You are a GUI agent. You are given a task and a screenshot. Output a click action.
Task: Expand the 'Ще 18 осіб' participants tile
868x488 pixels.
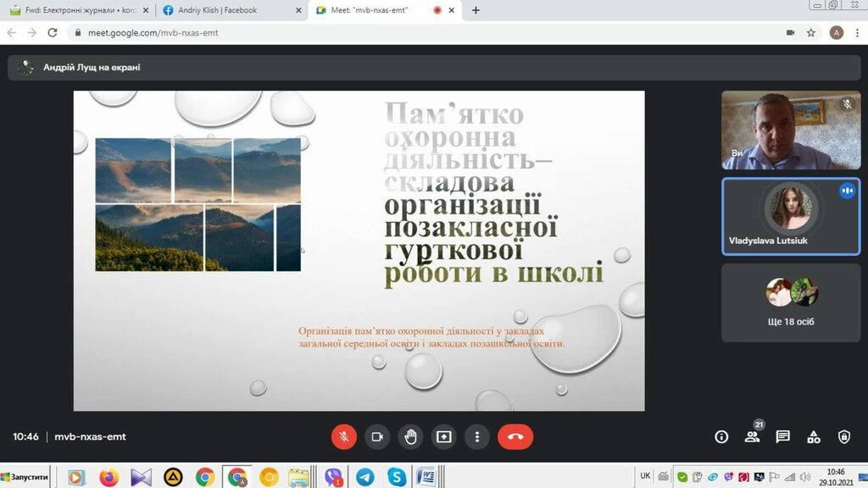[x=790, y=302]
